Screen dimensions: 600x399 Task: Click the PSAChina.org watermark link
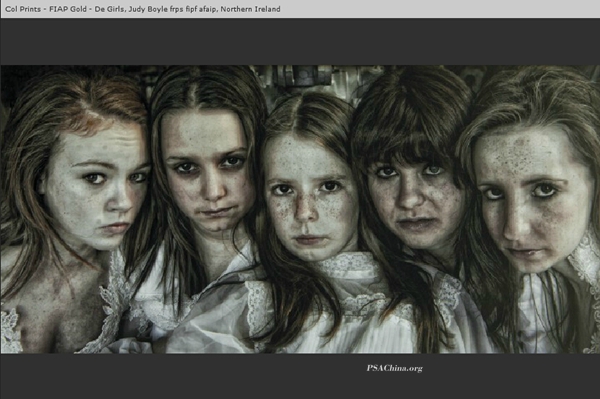click(x=395, y=368)
